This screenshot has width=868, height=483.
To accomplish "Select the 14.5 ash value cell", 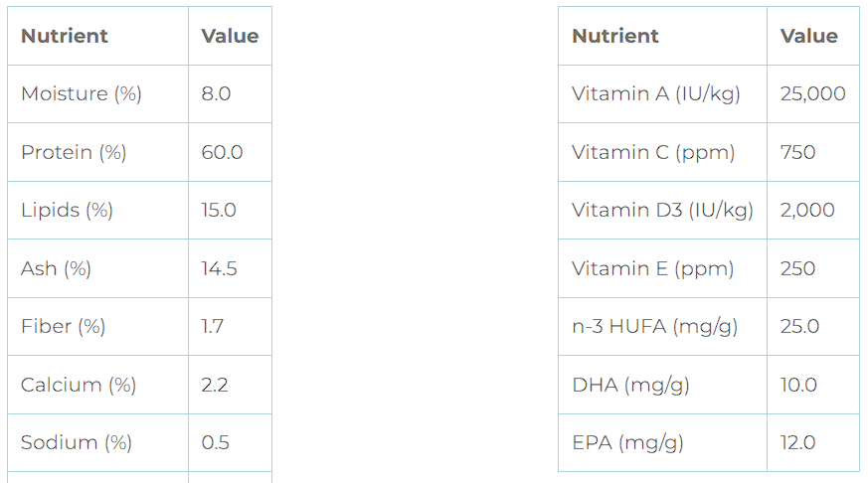I will pos(219,268).
